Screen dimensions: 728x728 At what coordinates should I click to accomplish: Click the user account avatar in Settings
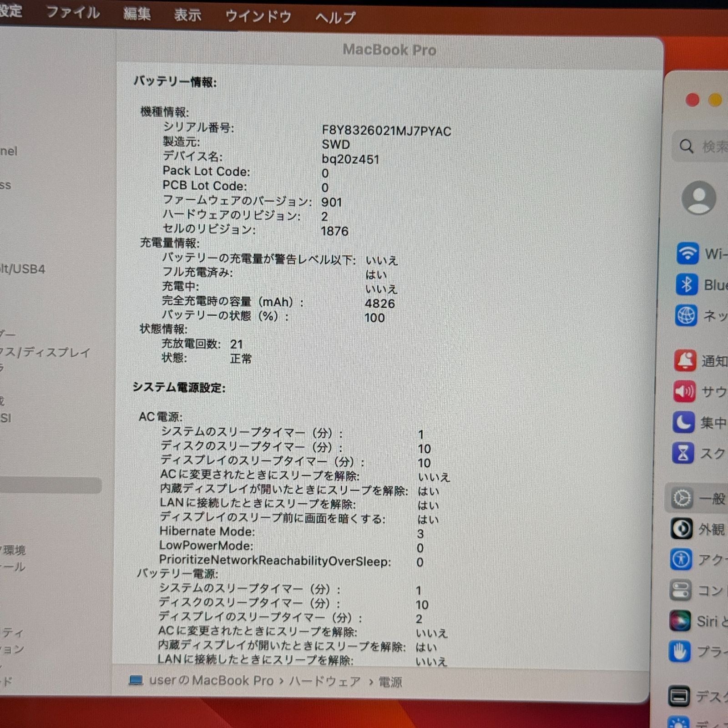pyautogui.click(x=699, y=197)
